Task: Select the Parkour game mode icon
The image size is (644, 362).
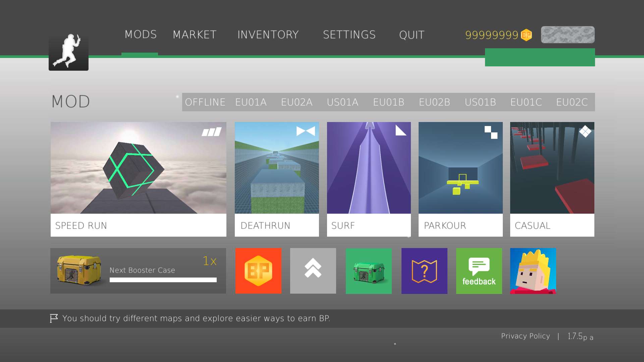Action: pyautogui.click(x=461, y=179)
